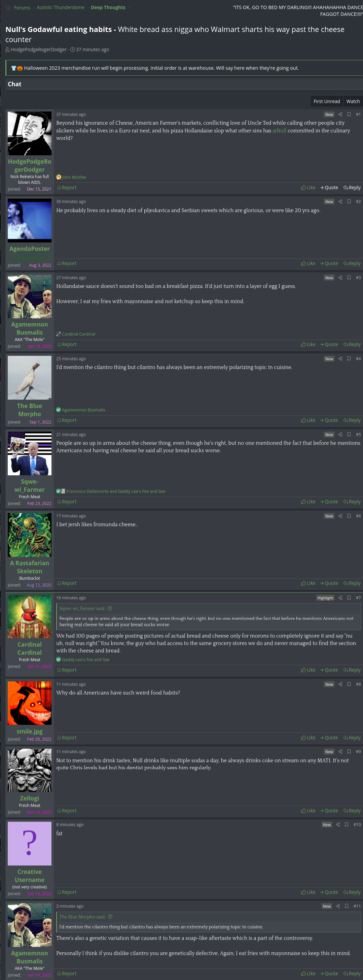The image size is (363, 980).
Task: Click the share icon on post #1
Action: click(340, 115)
